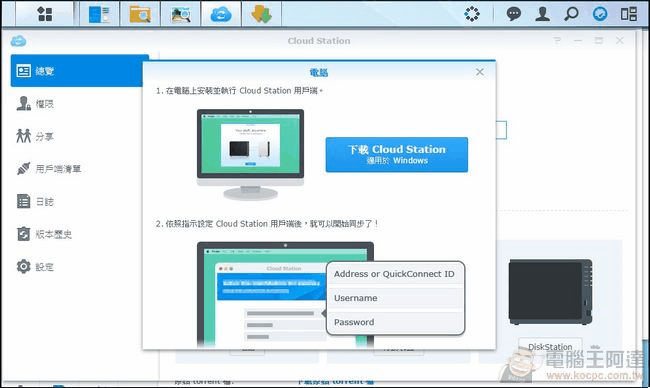Open Cloud Station window help question mark
The height and width of the screenshot is (388, 650).
557,41
